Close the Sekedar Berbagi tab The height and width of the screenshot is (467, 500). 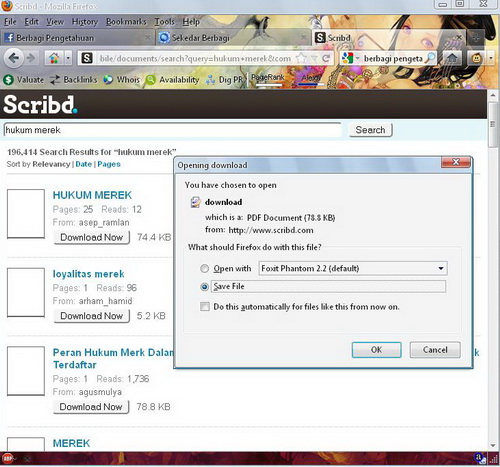[304, 38]
